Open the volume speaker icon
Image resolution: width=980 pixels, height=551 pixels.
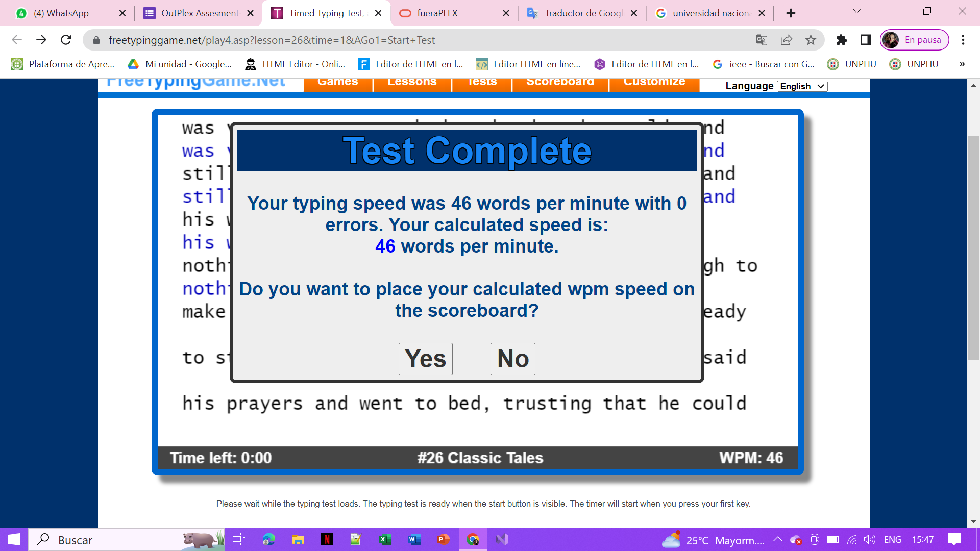pyautogui.click(x=870, y=539)
